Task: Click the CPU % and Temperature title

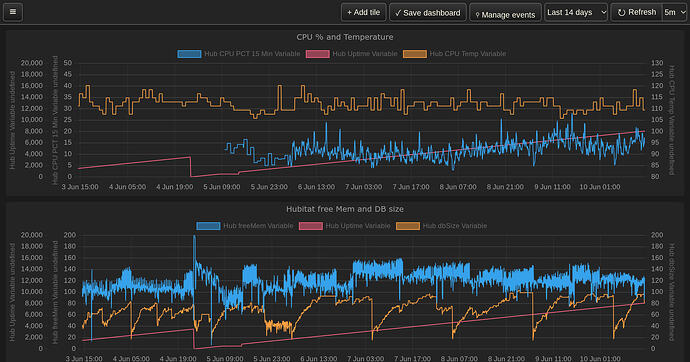Action: (x=345, y=37)
